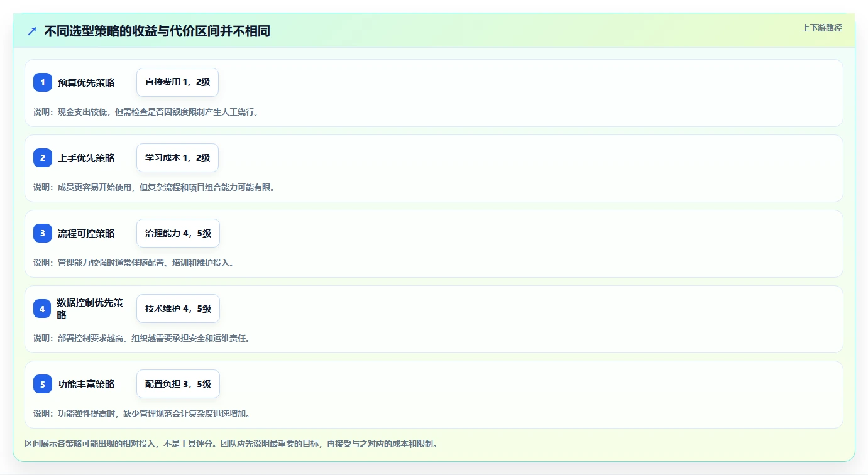
Task: Select number badge 2 for 上手优先策略
Action: (43, 158)
